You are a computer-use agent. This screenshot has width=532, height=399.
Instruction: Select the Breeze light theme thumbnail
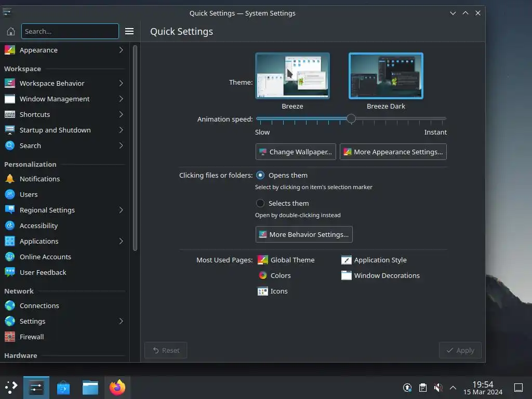click(x=292, y=76)
